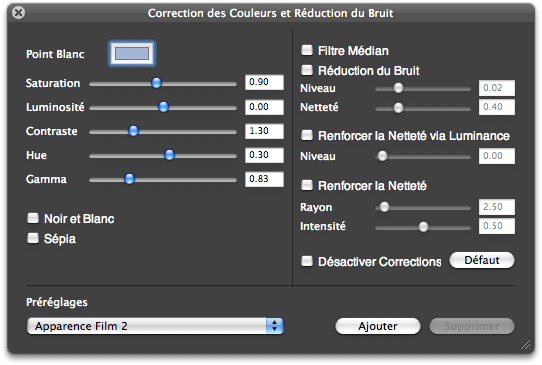
Task: Open the Préréglages dropdown Apparence Film 2
Action: pos(155,326)
